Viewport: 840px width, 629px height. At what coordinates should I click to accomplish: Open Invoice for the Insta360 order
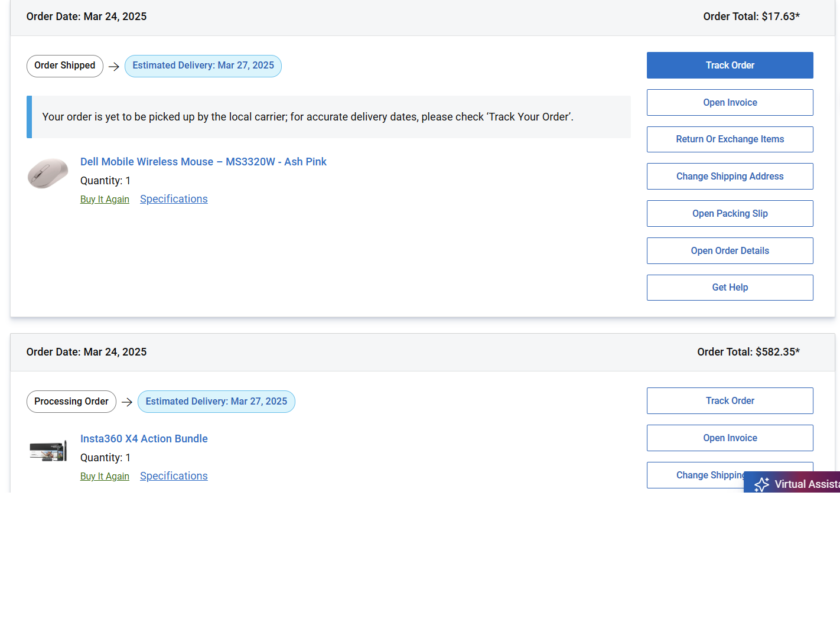click(730, 438)
